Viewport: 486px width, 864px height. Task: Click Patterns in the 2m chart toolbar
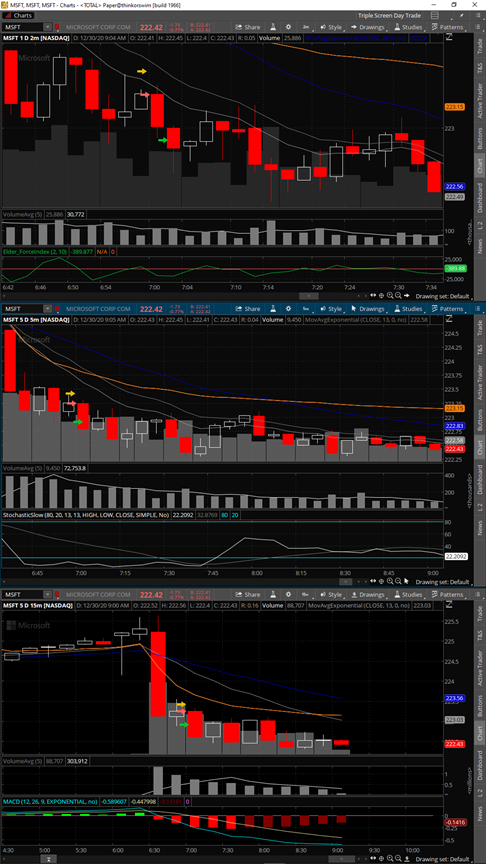click(x=448, y=26)
